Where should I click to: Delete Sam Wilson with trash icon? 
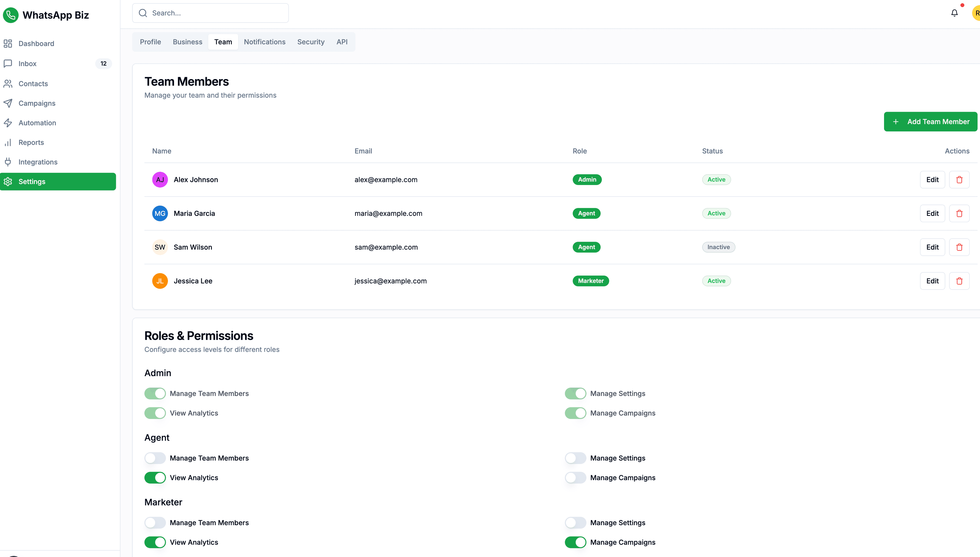tap(959, 247)
